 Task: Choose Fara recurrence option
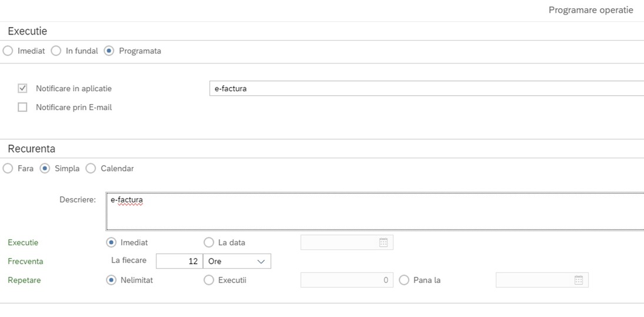click(8, 168)
